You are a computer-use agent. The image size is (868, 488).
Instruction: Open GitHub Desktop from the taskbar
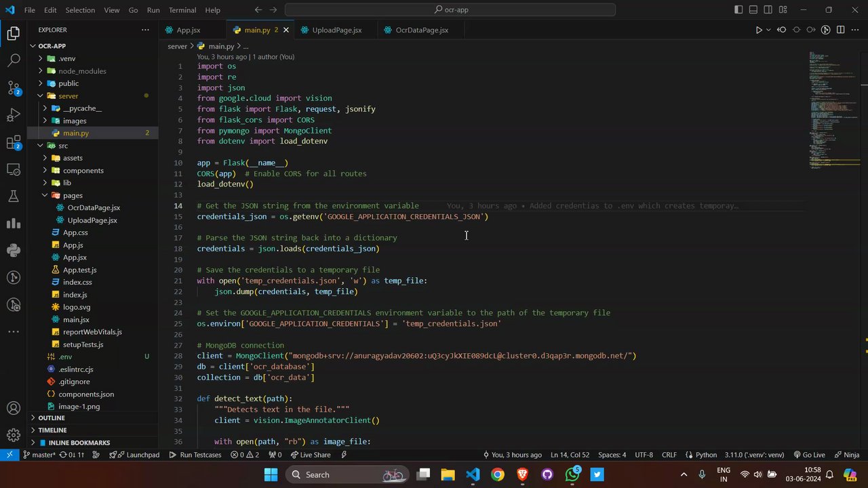(x=547, y=474)
